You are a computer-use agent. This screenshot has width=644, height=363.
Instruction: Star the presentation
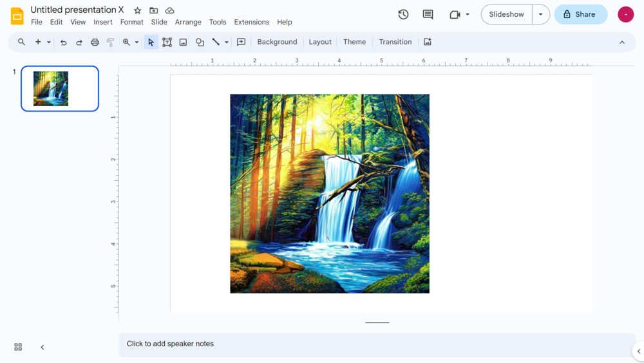[x=137, y=10]
